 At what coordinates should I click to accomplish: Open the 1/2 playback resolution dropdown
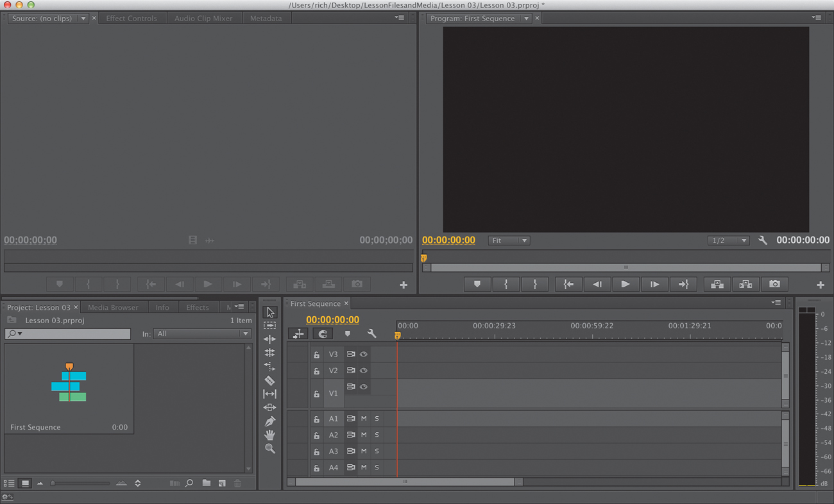pyautogui.click(x=728, y=240)
